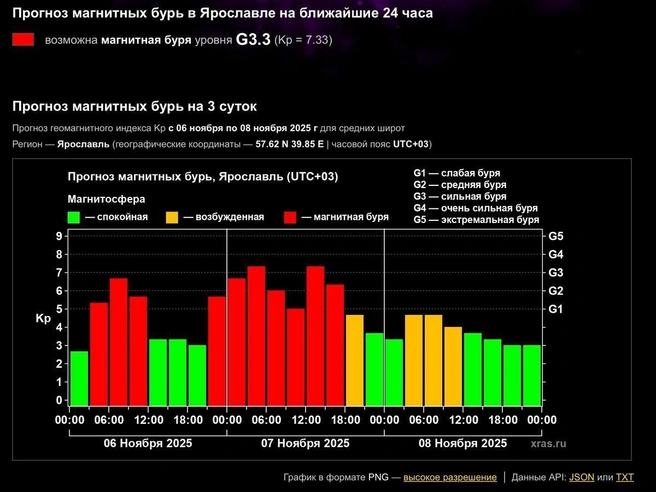Viewport: 656px width, 492px height.
Task: Click the green 'спокойная' legend swatch
Action: pos(74,217)
